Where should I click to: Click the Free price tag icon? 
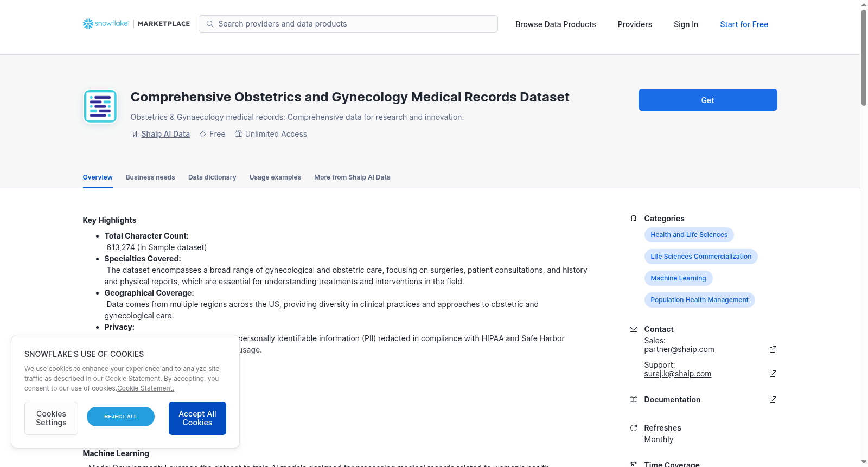click(203, 134)
